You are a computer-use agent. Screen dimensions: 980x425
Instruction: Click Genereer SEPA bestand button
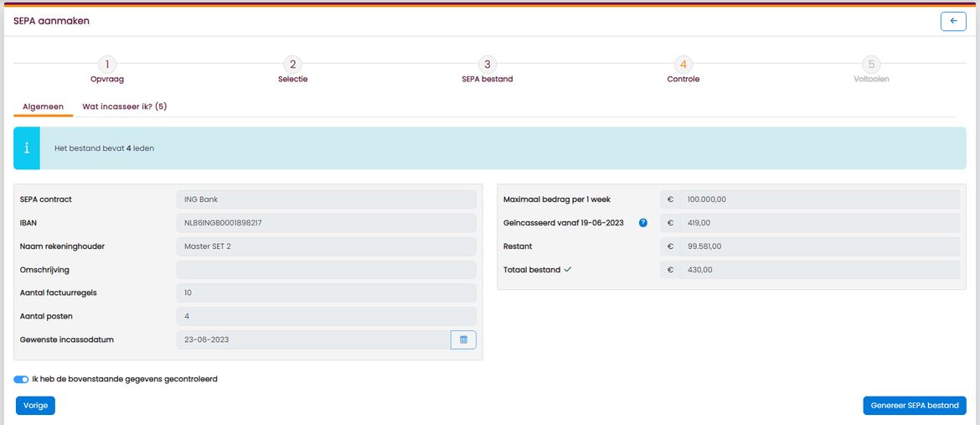coord(915,406)
